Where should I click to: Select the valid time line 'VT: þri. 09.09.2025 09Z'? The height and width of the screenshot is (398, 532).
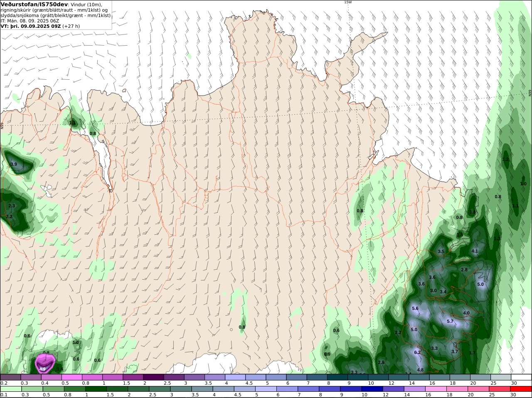(x=31, y=26)
